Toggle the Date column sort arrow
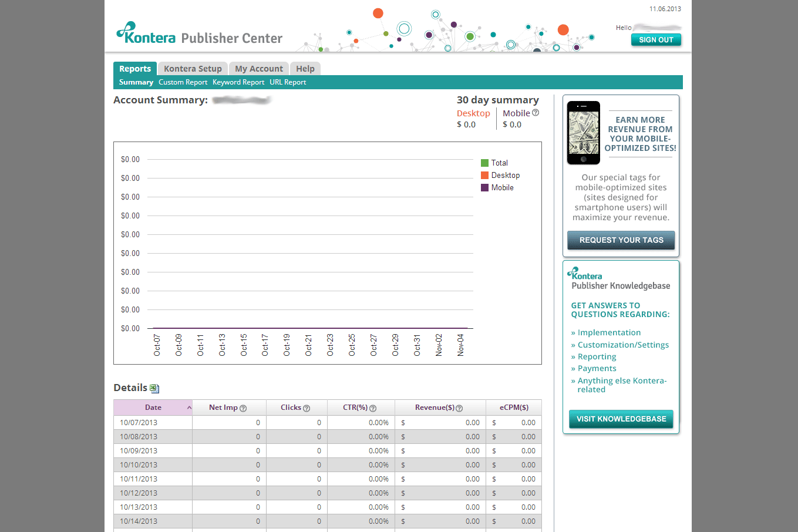This screenshot has width=798, height=532. click(189, 408)
